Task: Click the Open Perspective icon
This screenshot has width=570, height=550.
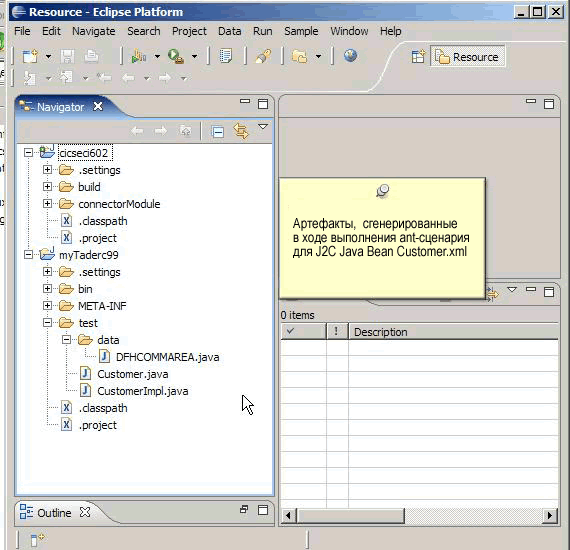Action: coord(418,57)
